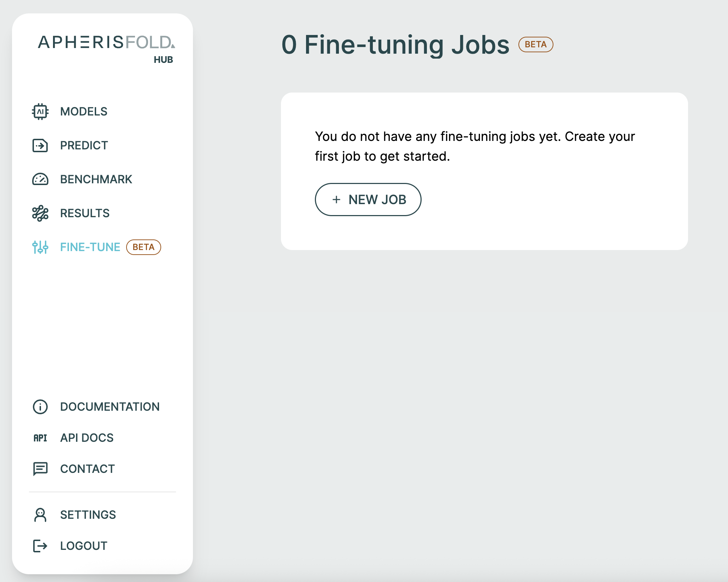Viewport: 728px width, 582px height.
Task: Select the Fine-Tune menu label
Action: 90,247
